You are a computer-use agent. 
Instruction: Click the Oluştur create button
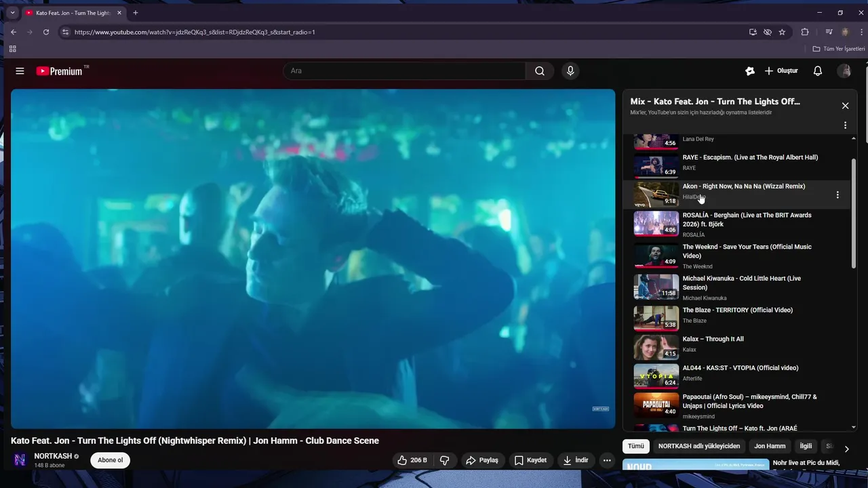[x=781, y=71]
